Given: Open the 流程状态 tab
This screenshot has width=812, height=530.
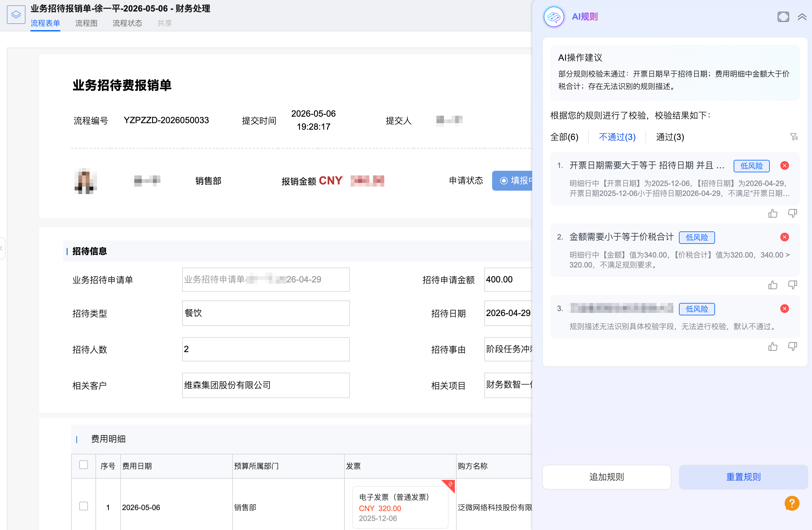Looking at the screenshot, I should (127, 23).
